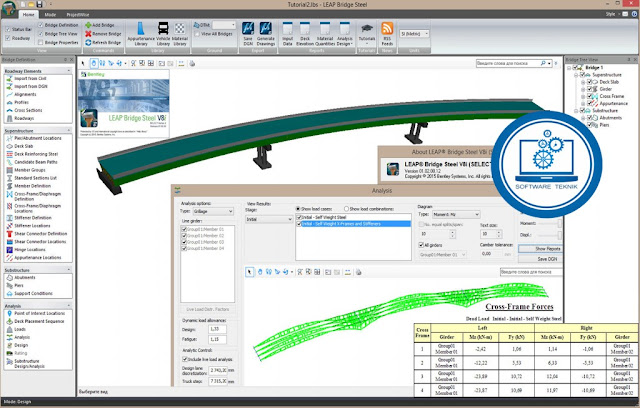
Task: Collapse the Roadway Elements section
Action: point(69,71)
